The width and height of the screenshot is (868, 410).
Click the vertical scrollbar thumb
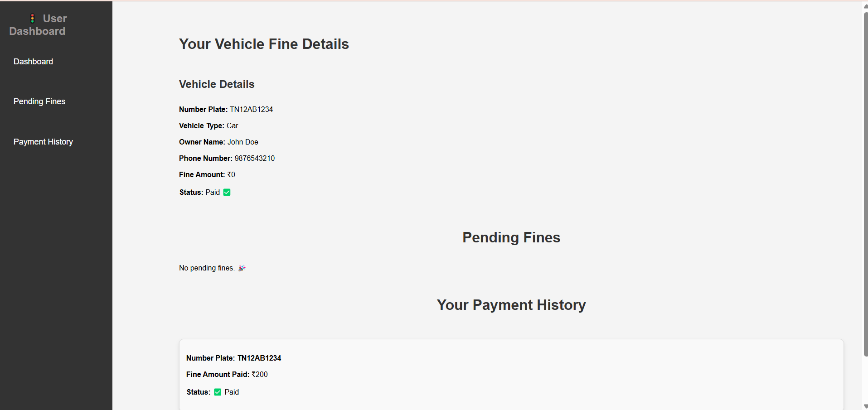pyautogui.click(x=865, y=183)
